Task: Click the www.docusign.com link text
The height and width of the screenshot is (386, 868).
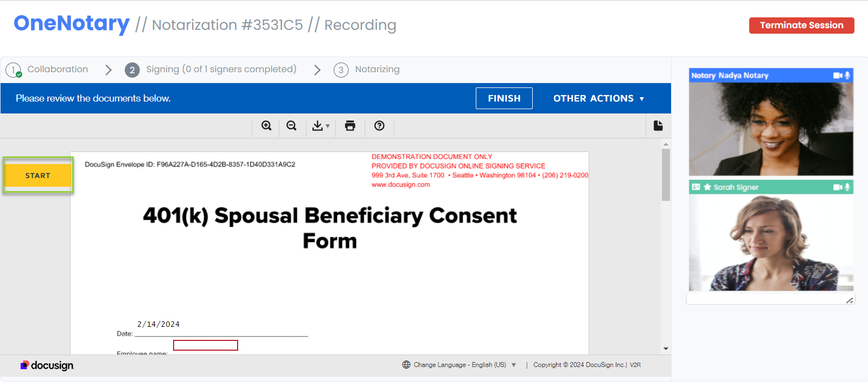Action: pyautogui.click(x=400, y=185)
